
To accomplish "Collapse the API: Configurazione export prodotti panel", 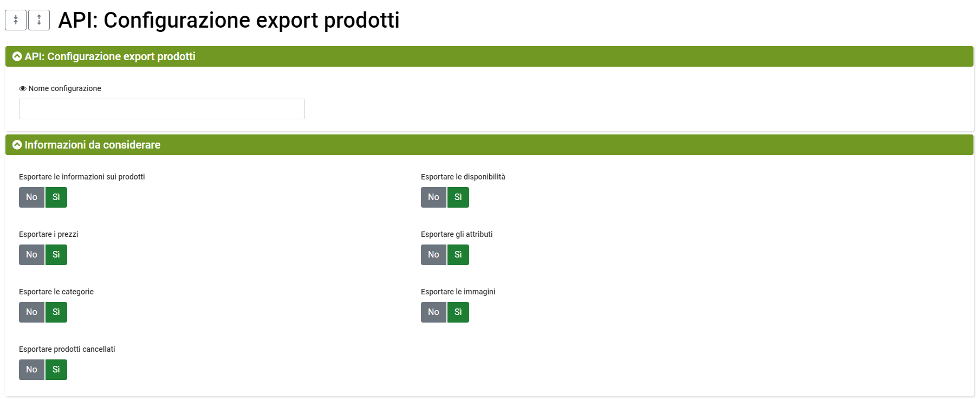I will (17, 56).
